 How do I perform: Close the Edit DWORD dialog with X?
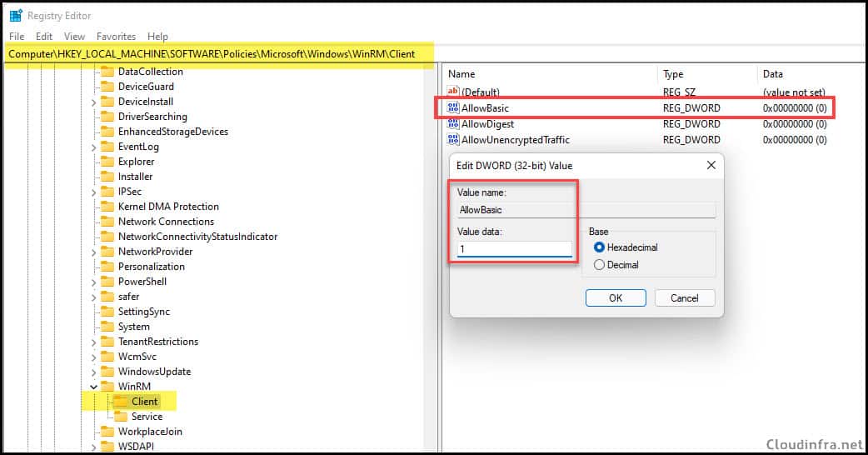tap(711, 165)
